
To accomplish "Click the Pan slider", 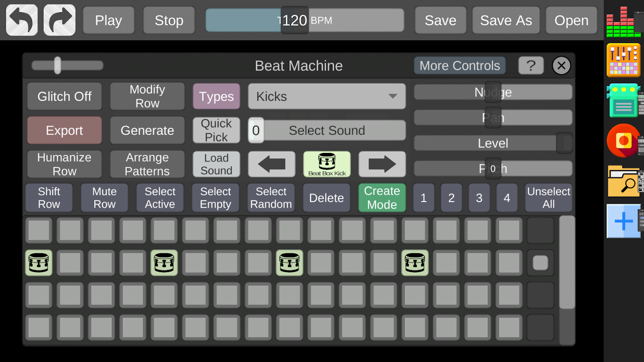I will [493, 118].
